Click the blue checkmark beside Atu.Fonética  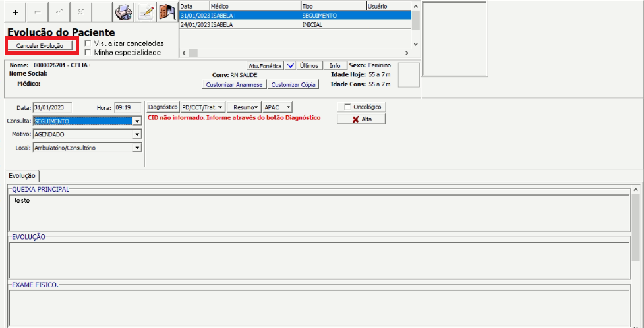tap(291, 66)
